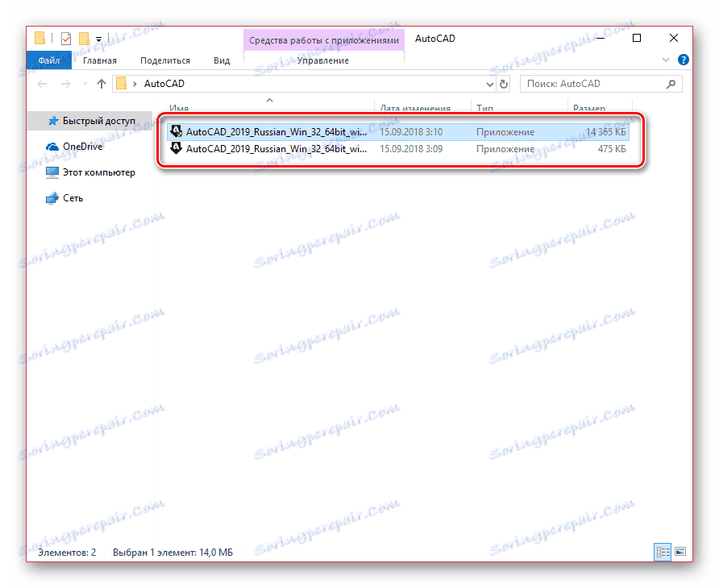The image size is (719, 588).
Task: Refresh the folder with the refresh icon
Action: pos(504,85)
